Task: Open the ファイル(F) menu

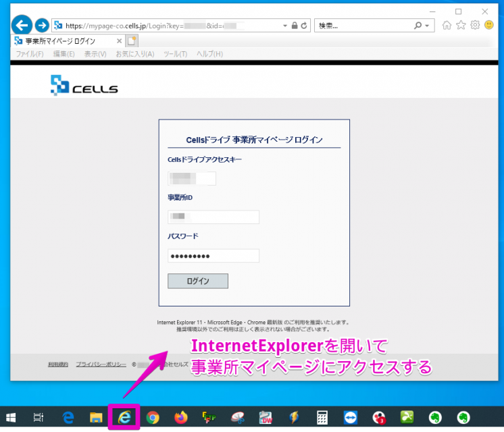Action: (x=30, y=54)
